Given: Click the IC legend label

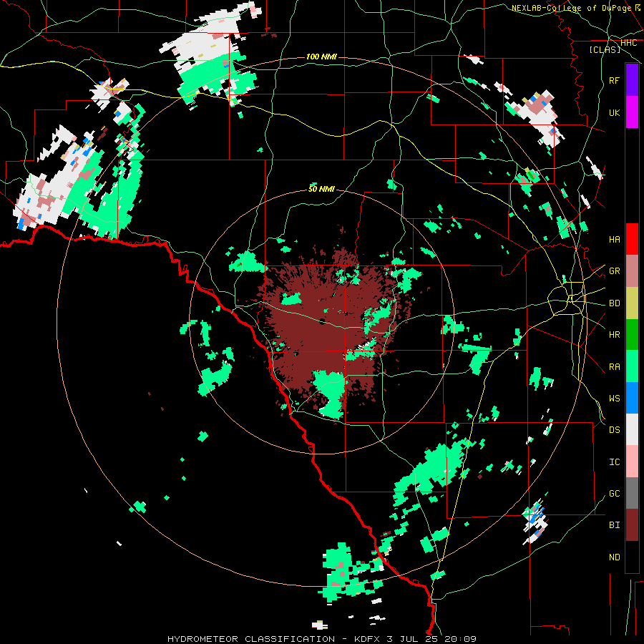Looking at the screenshot, I should point(615,462).
